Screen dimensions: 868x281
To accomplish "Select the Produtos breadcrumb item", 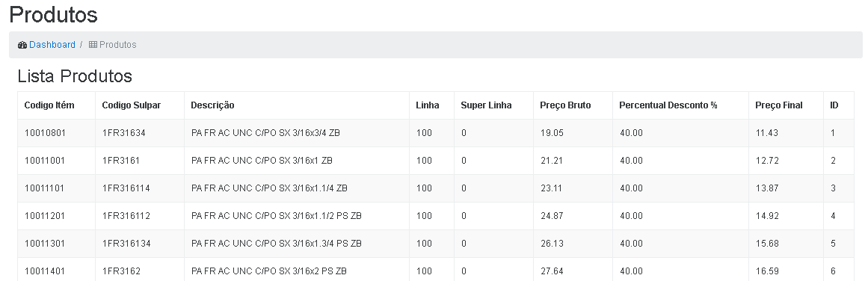I will (x=118, y=45).
